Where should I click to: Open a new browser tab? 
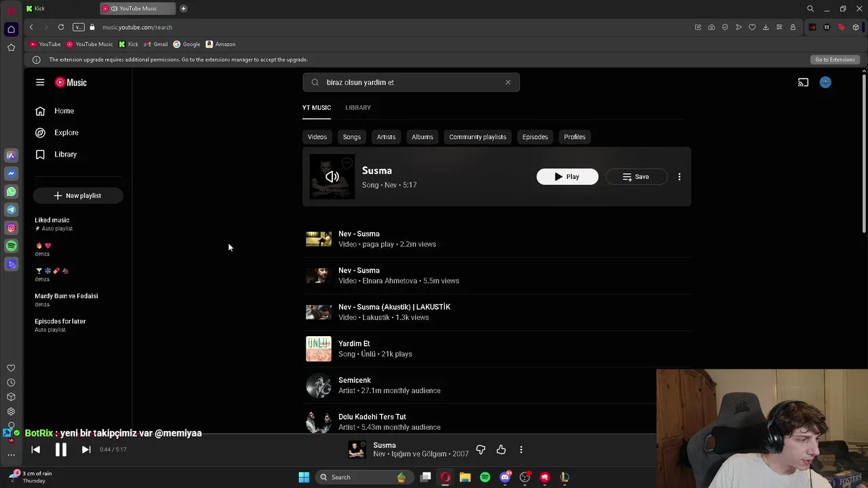183,8
